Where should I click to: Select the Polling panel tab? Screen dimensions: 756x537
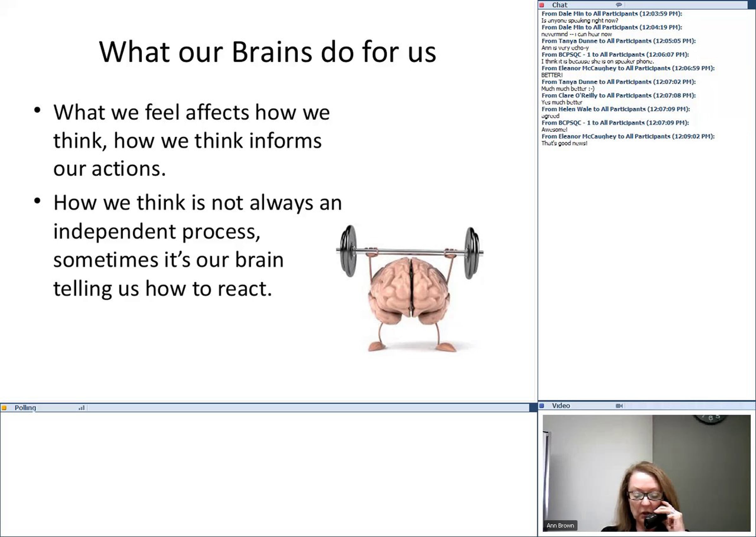(x=25, y=408)
